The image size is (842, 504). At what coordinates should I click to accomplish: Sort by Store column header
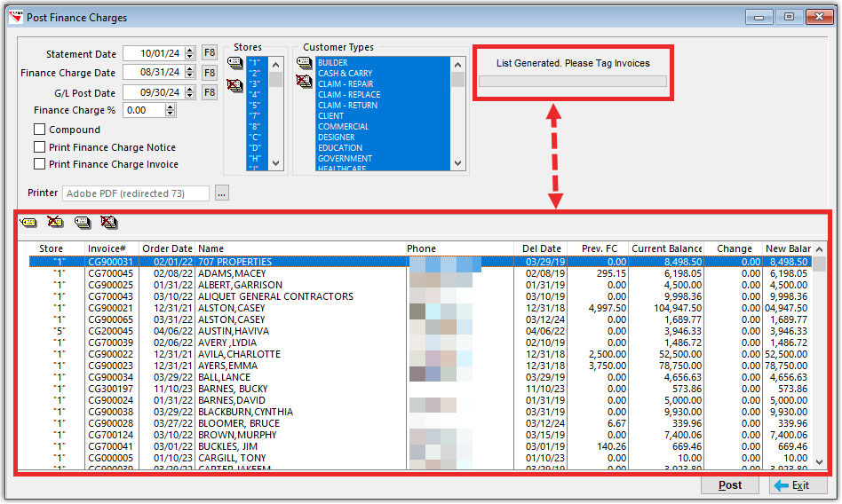pos(51,248)
